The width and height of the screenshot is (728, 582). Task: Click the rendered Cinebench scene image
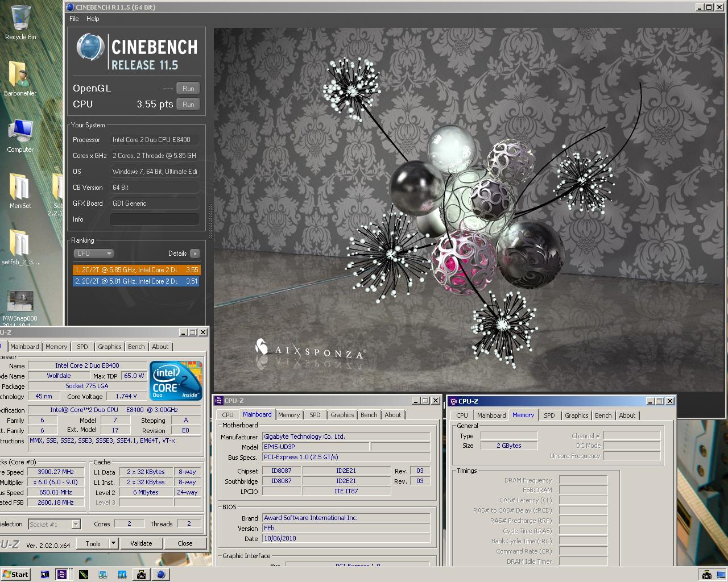[x=469, y=210]
